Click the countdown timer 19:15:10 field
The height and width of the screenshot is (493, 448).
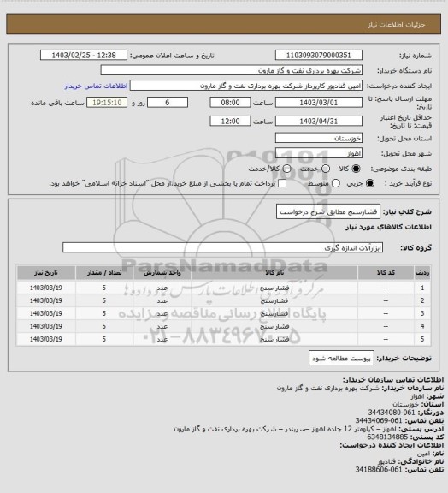click(107, 103)
